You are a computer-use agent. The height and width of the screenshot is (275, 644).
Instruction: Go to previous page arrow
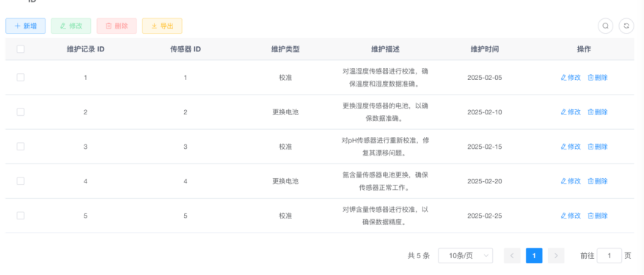(512, 256)
